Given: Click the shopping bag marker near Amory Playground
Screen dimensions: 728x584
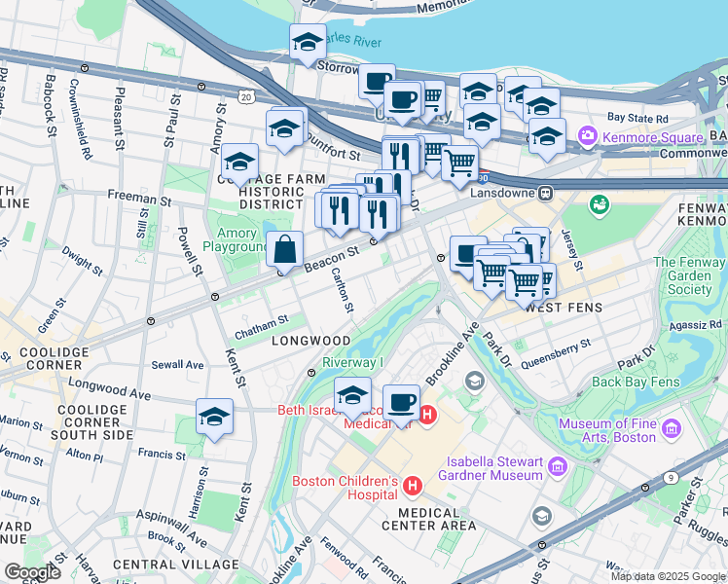Looking at the screenshot, I should pos(284,252).
